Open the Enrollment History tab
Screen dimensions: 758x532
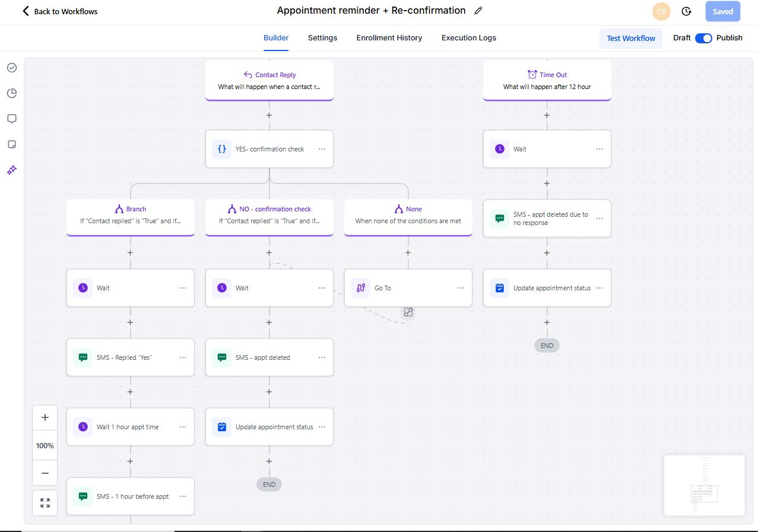point(389,37)
